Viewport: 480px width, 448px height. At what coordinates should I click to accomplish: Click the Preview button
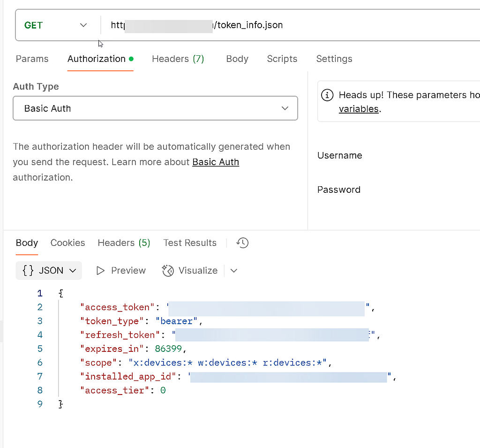tap(121, 270)
